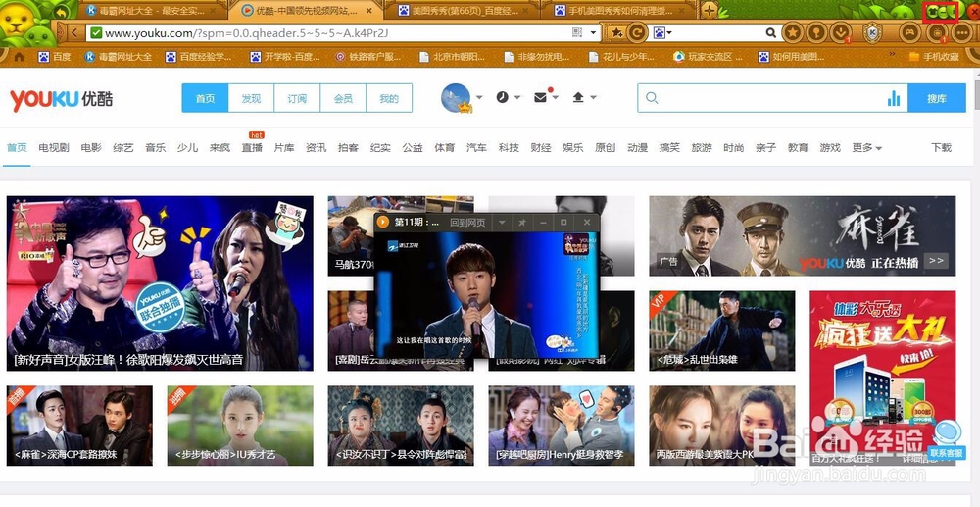Open the <步步惊心丽>IU秀才艺 thumbnail
The width and height of the screenshot is (980, 507).
point(240,426)
